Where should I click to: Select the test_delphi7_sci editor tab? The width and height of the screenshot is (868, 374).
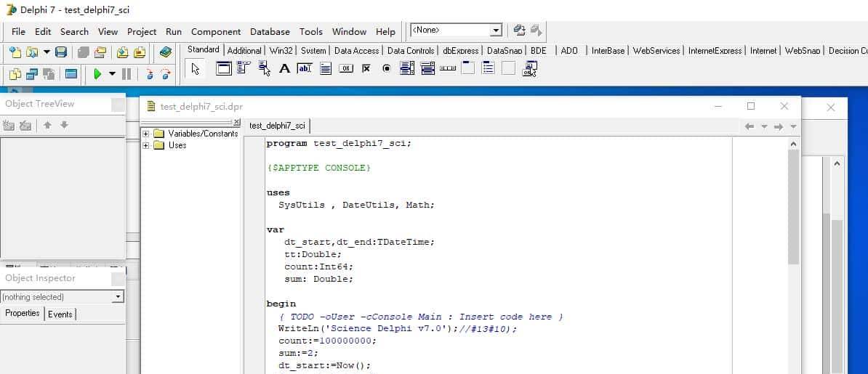pyautogui.click(x=278, y=126)
